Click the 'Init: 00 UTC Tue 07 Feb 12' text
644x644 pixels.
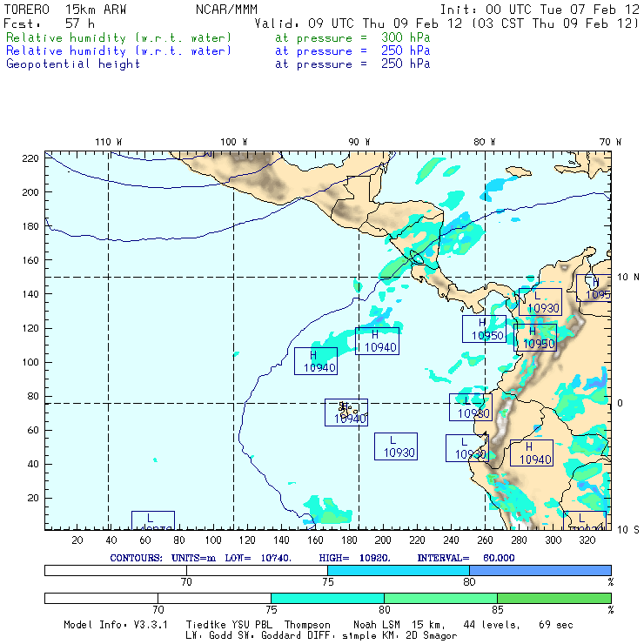click(540, 10)
